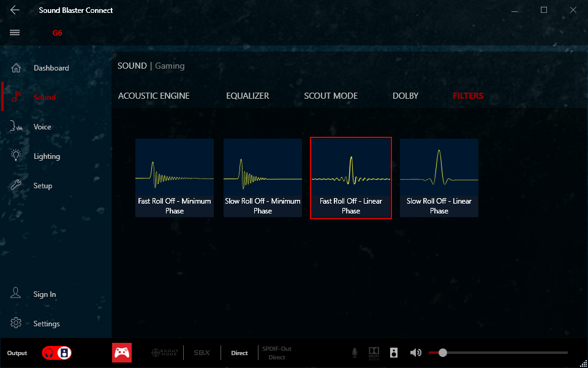Click the Sign In person icon
Viewport: 588px width, 368px height.
pyautogui.click(x=16, y=293)
